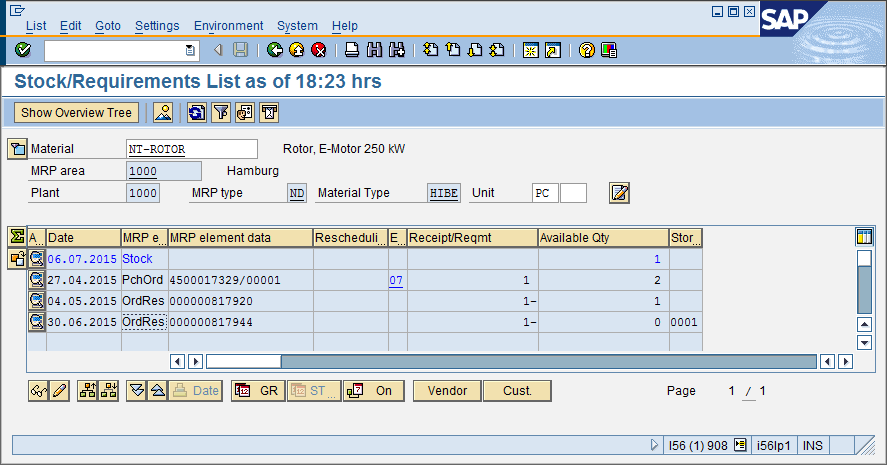Click the Print icon
This screenshot has height=465, width=887.
tap(352, 50)
